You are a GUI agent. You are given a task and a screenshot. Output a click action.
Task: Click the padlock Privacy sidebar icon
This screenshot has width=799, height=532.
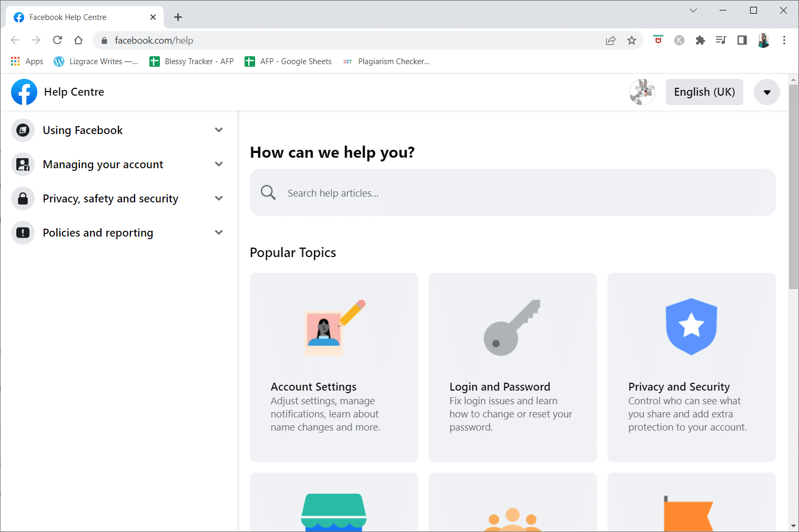23,199
